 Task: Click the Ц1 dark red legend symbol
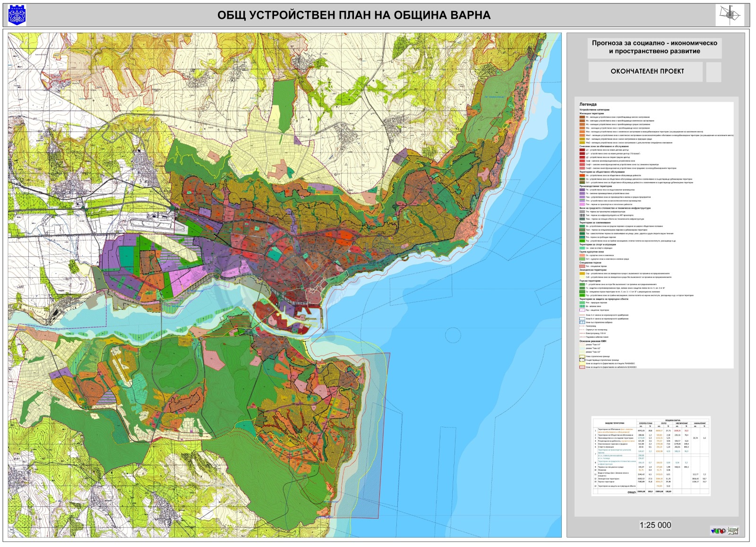(582, 150)
